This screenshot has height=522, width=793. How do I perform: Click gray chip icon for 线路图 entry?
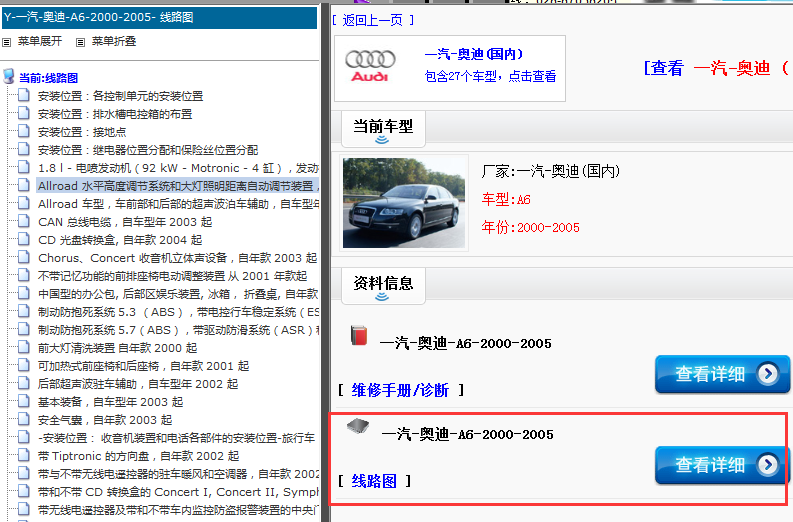click(x=358, y=426)
